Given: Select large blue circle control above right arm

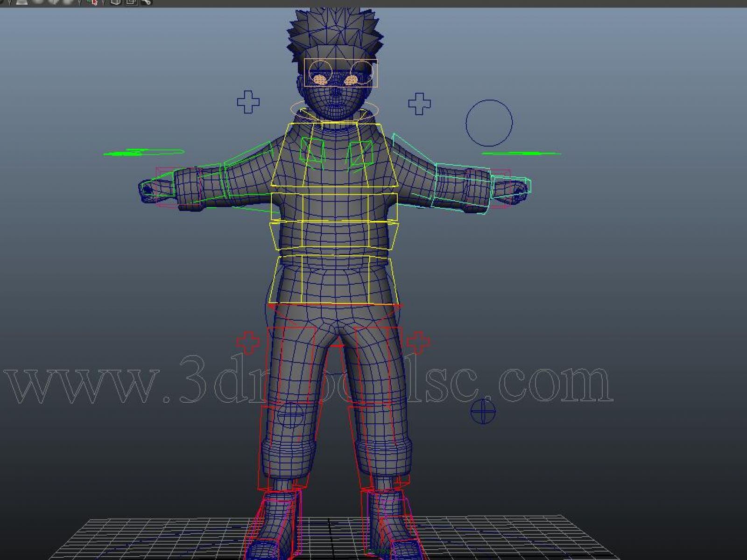Looking at the screenshot, I should 489,122.
